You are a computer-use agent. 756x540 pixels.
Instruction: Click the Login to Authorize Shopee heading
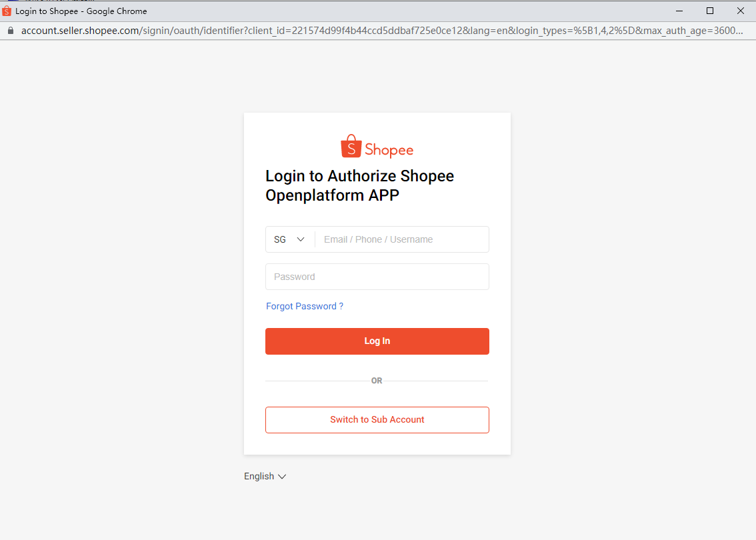(x=360, y=185)
